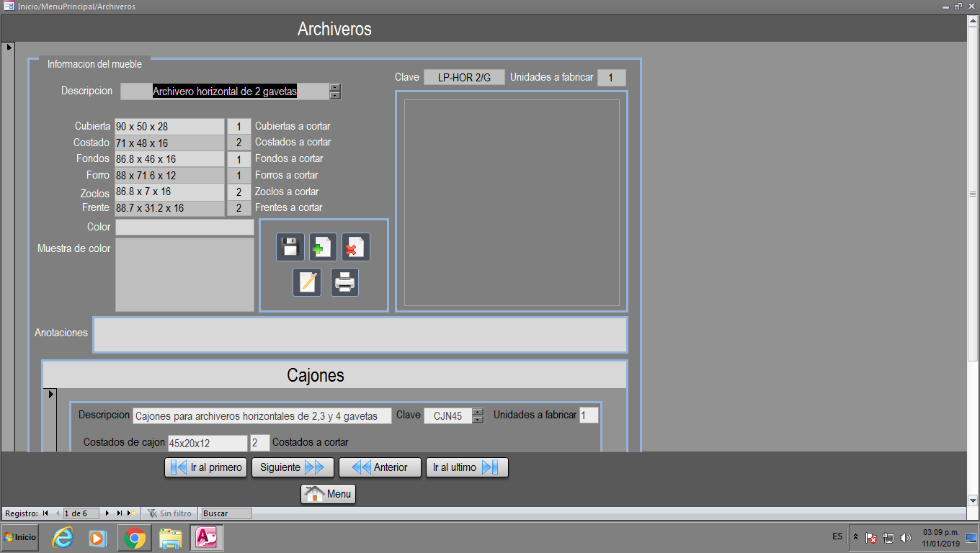Click the Sin filtro filter indicator
This screenshot has width=980, height=553.
[170, 513]
